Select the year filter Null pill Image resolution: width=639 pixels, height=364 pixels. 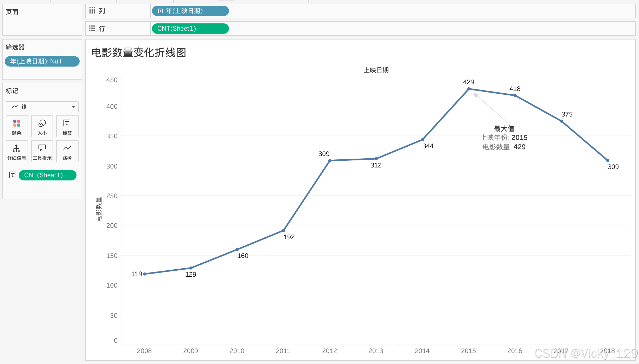[x=42, y=61]
